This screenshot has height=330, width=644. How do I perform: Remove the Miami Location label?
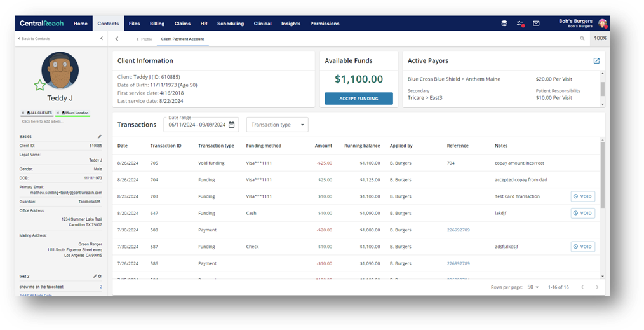tap(58, 113)
